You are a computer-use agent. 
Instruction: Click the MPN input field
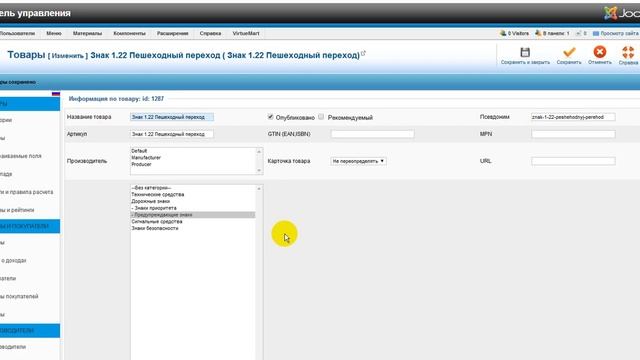[x=573, y=134]
